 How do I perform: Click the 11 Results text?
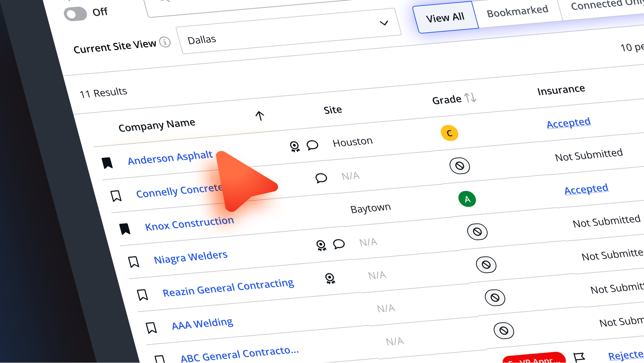click(103, 93)
